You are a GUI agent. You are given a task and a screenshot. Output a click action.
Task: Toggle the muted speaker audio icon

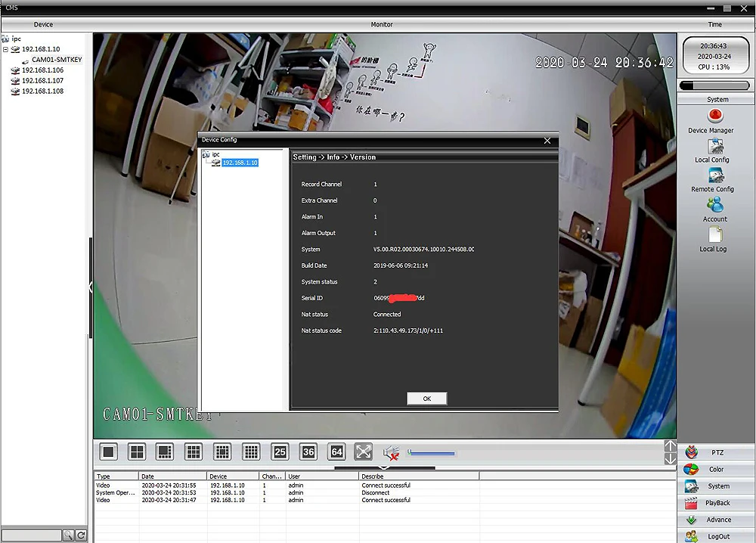[x=391, y=452]
